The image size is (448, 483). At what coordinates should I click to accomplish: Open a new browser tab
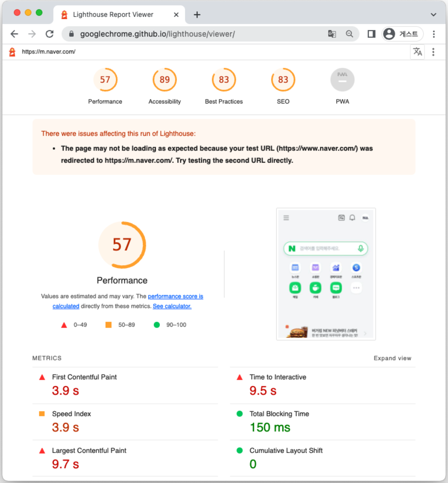[197, 15]
